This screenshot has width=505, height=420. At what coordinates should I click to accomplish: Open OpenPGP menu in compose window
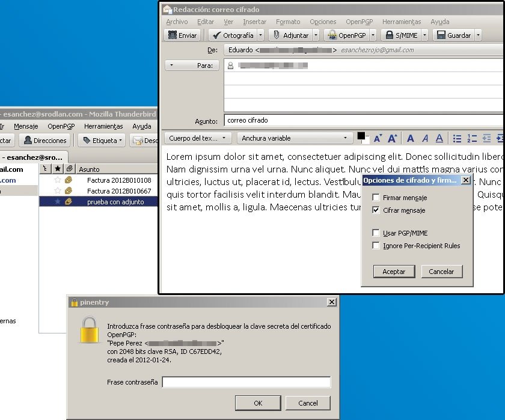coord(359,22)
